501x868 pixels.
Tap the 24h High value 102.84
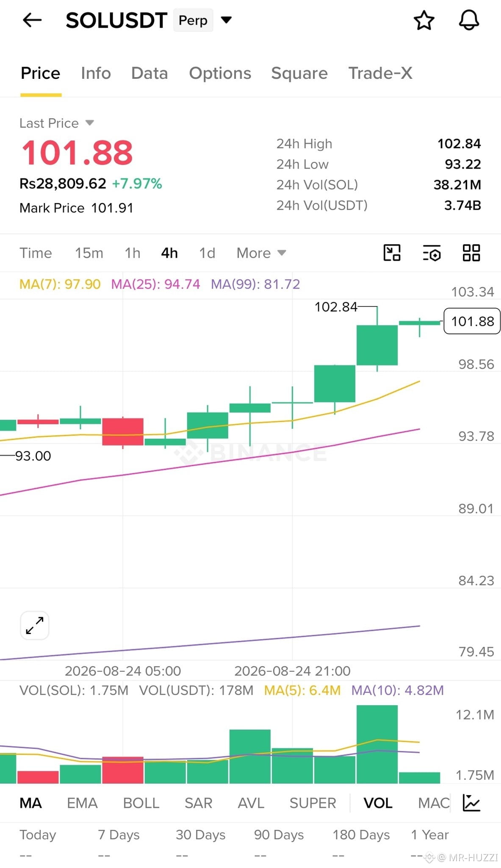pos(459,144)
